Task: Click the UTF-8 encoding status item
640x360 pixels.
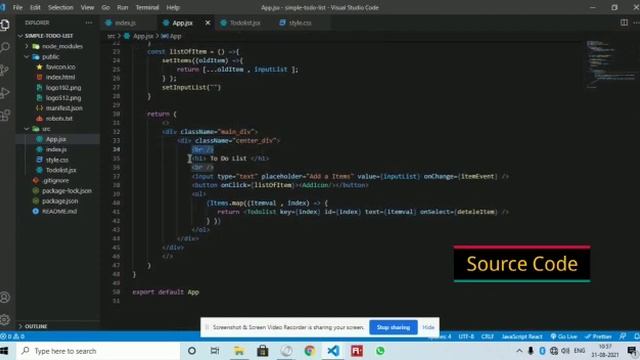Action: tap(466, 336)
